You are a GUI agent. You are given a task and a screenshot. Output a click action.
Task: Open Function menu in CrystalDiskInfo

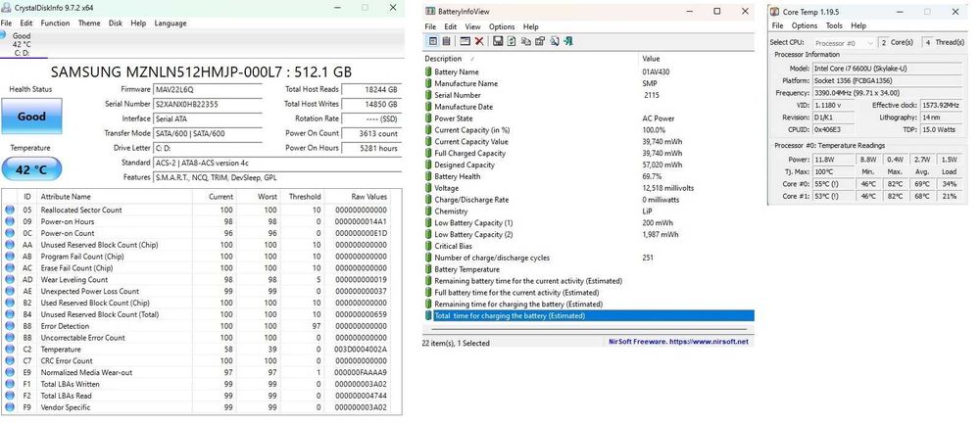[55, 24]
